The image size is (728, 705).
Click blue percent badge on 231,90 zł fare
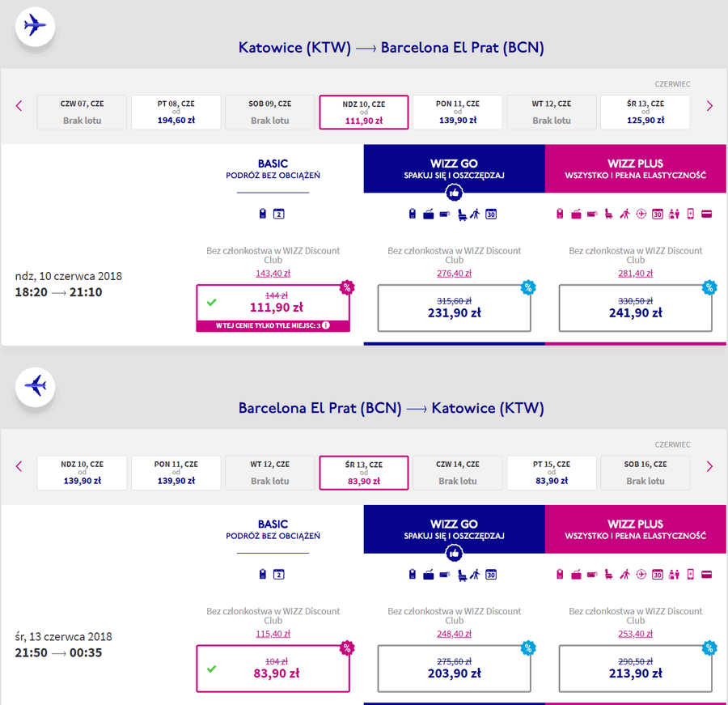(528, 287)
